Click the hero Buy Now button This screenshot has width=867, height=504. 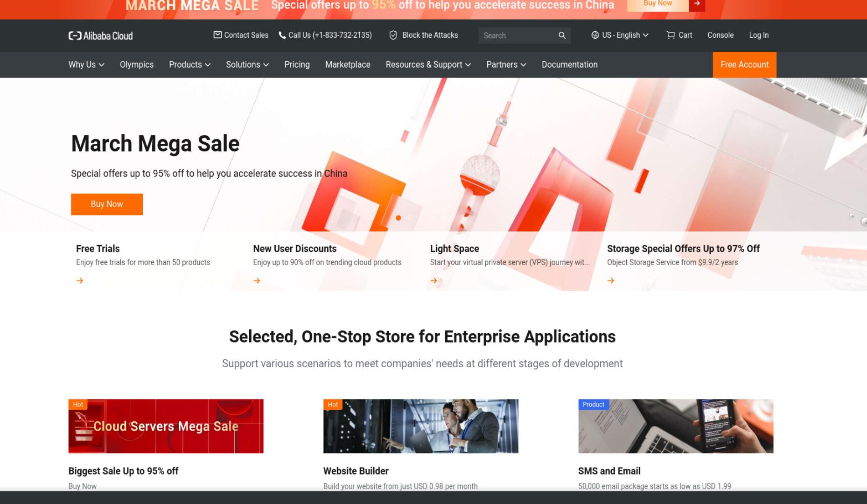pos(107,204)
